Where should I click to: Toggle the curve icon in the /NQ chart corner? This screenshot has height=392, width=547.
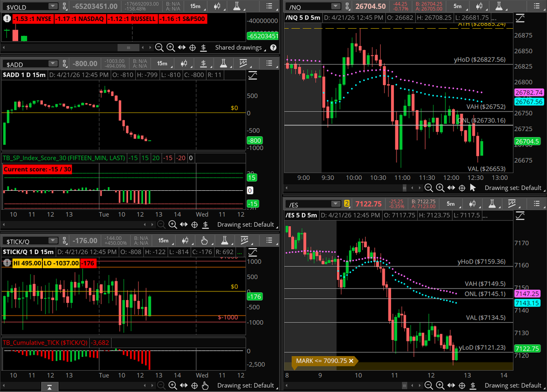520,18
